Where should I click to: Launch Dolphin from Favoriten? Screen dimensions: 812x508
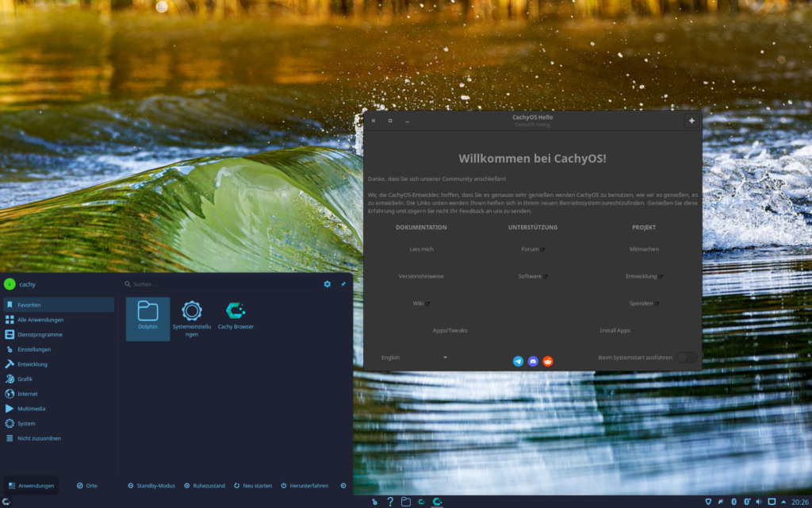pos(147,318)
